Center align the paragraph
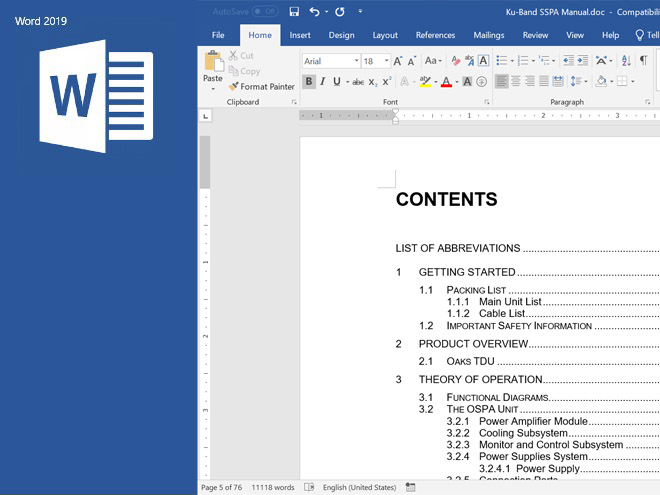The image size is (660, 495). click(x=516, y=82)
